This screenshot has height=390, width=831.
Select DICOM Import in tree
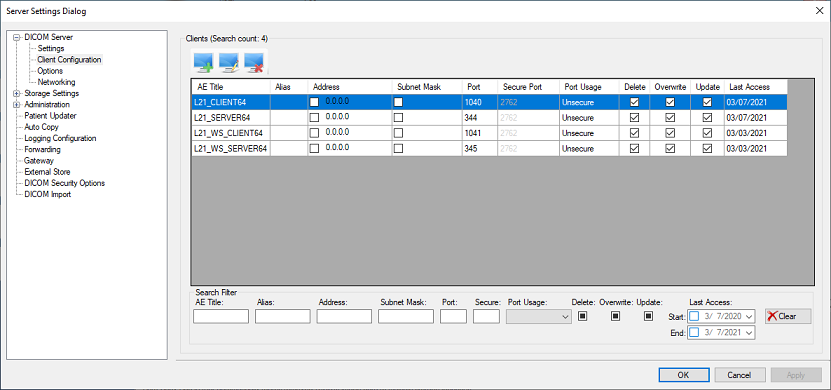[48, 194]
